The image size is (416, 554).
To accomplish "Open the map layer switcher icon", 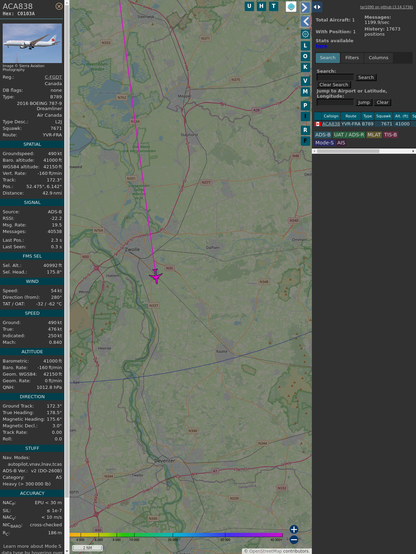I will 291,7.
